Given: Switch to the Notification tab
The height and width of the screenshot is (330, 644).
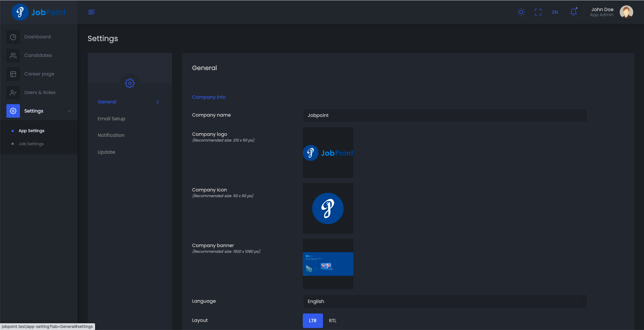Looking at the screenshot, I should pos(111,135).
